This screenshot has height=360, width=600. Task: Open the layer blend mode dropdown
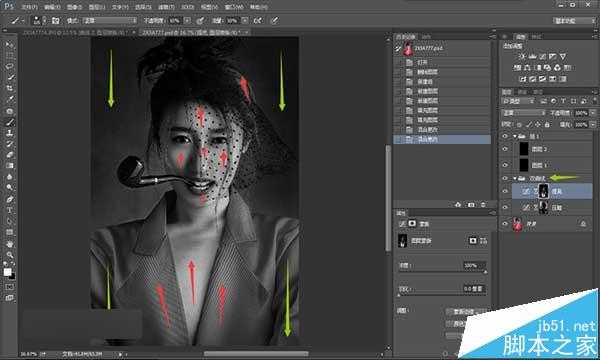click(523, 113)
